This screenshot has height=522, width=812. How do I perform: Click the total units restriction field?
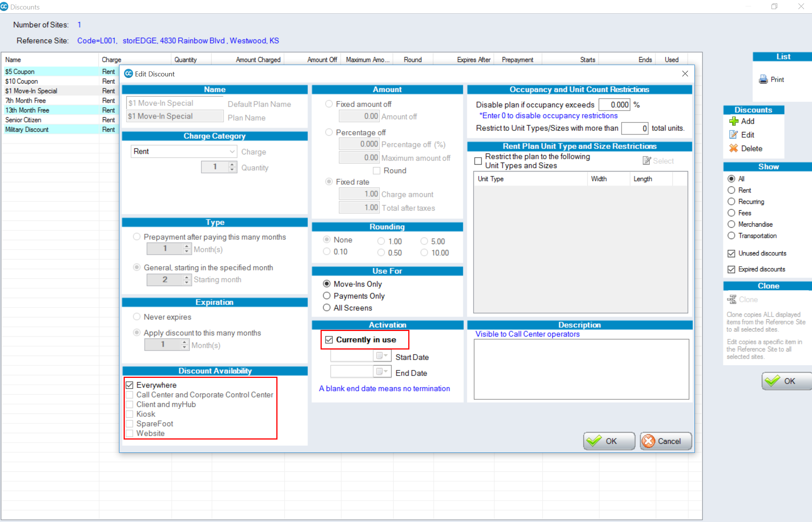pos(635,128)
